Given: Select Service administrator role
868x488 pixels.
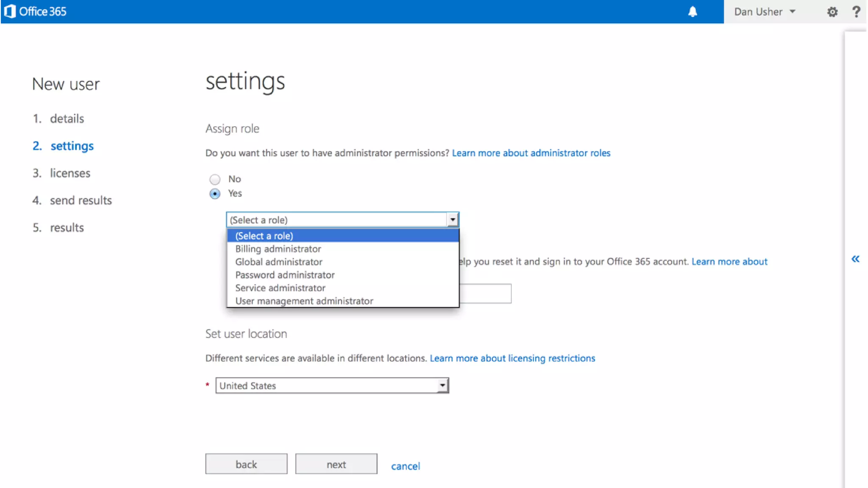Looking at the screenshot, I should (x=280, y=288).
